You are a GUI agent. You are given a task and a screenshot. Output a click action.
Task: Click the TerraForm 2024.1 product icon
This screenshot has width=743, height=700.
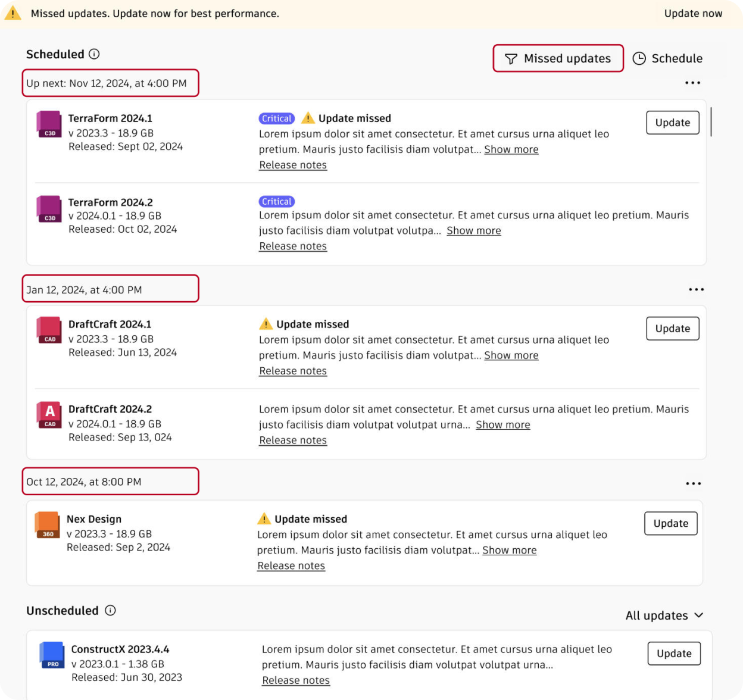pyautogui.click(x=49, y=124)
